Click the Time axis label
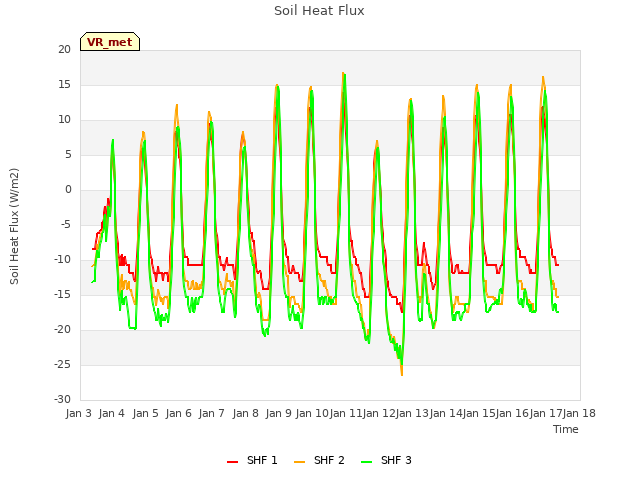640x480 pixels. pyautogui.click(x=566, y=429)
